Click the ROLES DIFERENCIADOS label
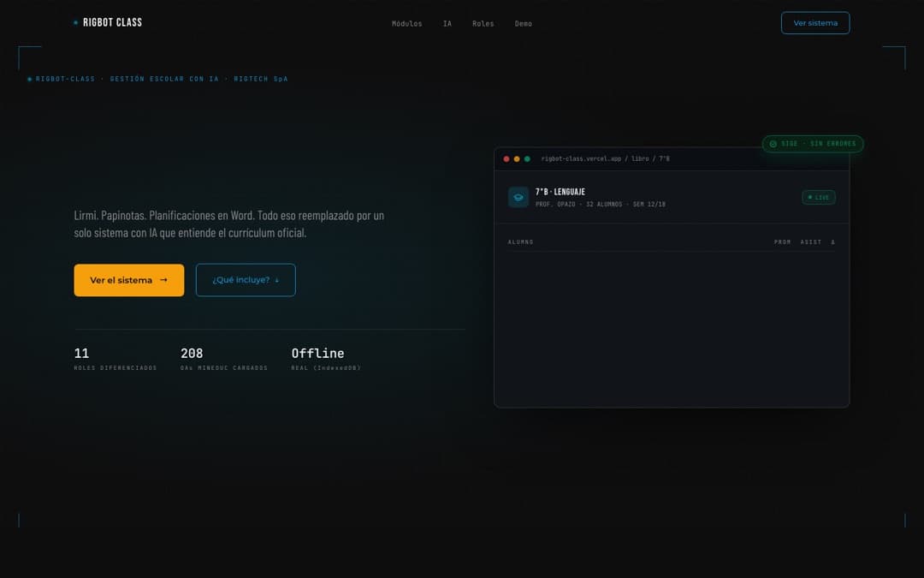Screen dimensions: 924x578 [x=115, y=368]
